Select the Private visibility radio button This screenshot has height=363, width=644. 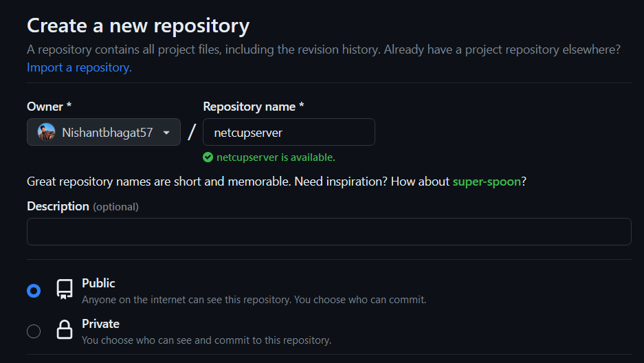[x=34, y=331]
